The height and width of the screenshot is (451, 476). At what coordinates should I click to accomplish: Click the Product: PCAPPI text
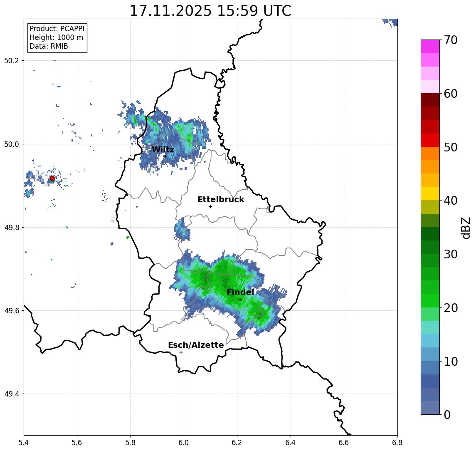(x=57, y=29)
